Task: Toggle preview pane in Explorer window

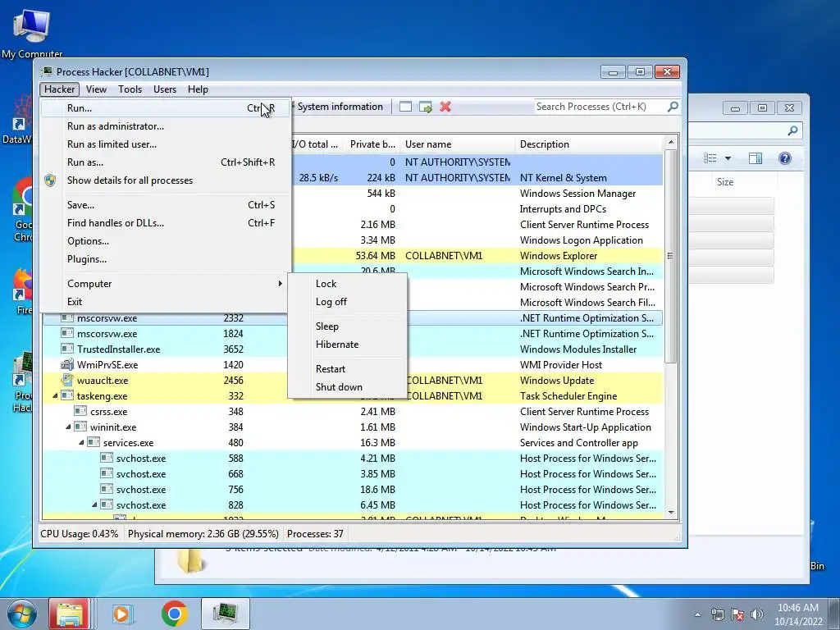Action: coord(756,158)
